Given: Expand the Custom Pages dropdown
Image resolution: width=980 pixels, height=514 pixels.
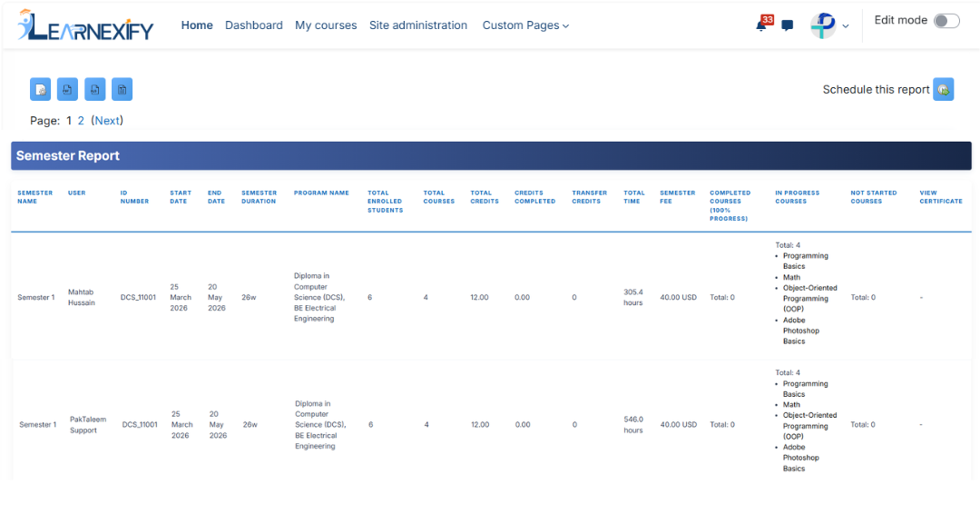Looking at the screenshot, I should tap(525, 25).
